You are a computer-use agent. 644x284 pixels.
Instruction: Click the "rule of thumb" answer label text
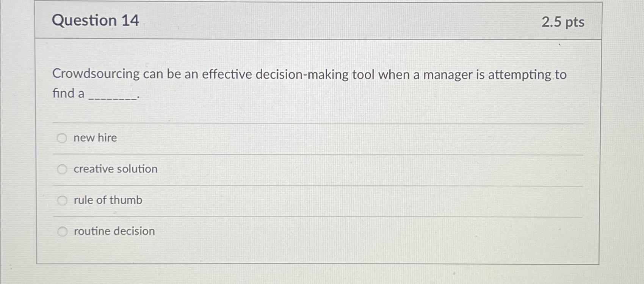(108, 200)
